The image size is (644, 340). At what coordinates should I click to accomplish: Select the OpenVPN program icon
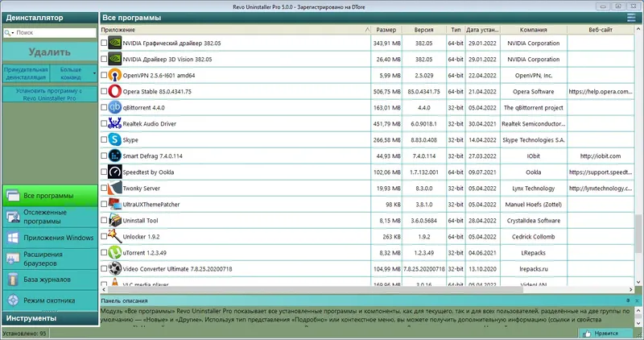coord(114,75)
